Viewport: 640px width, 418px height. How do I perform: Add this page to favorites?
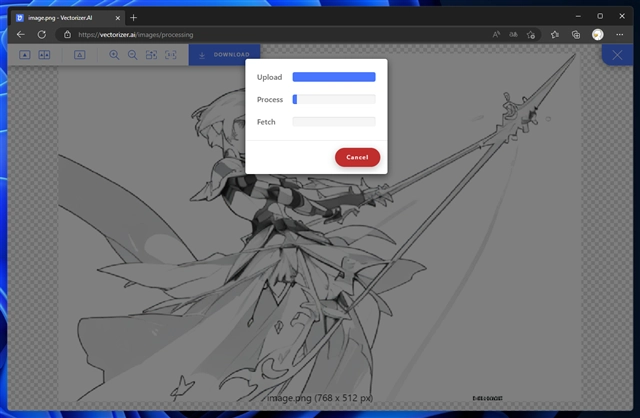[532, 34]
